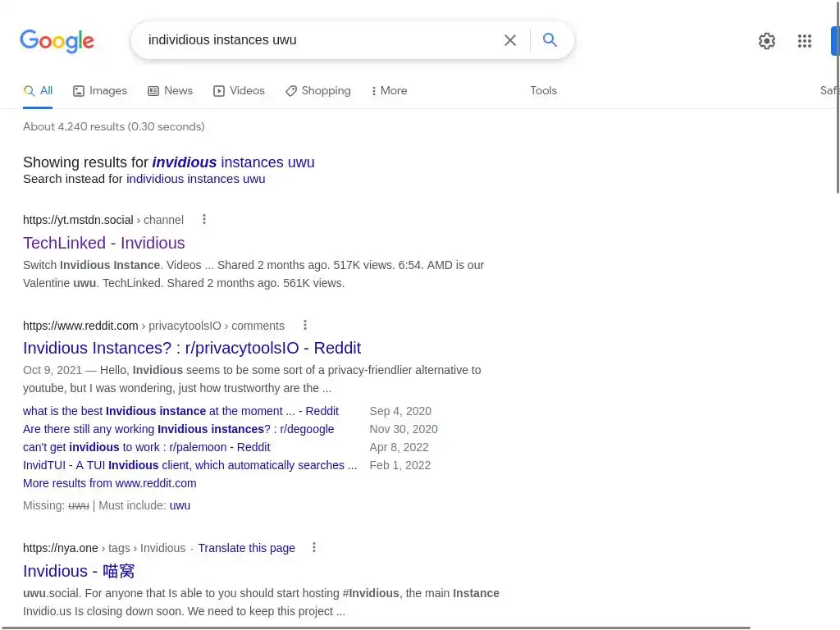Click the https://nya.one breadcrumb URL
This screenshot has height=630, width=840.
coord(61,548)
